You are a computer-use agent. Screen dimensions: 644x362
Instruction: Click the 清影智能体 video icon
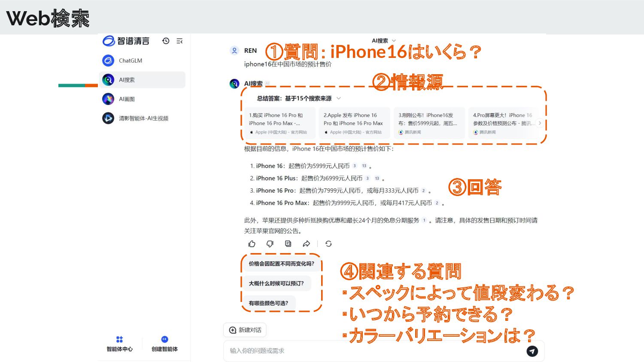tap(108, 118)
